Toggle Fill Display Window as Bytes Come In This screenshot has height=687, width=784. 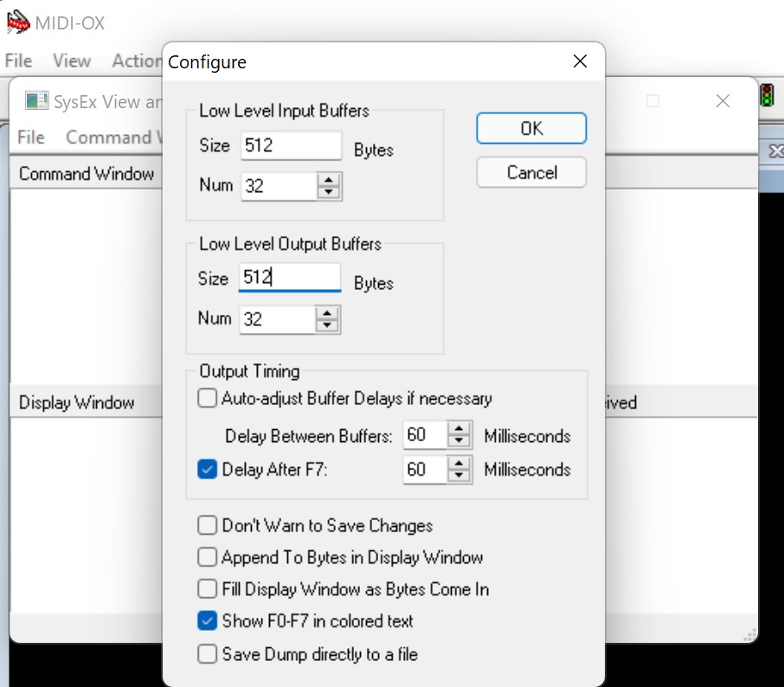[208, 589]
